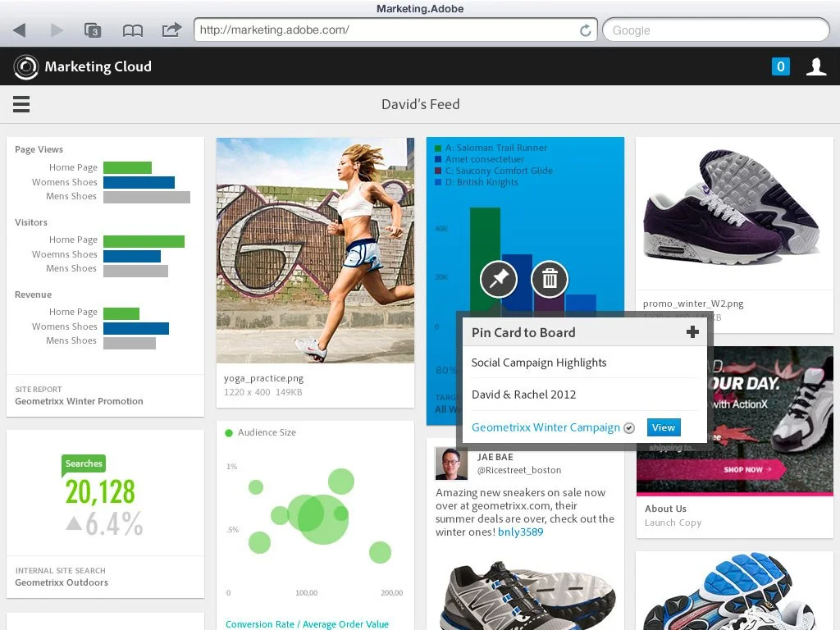Viewport: 840px width, 630px height.
Task: Click the green Home Page bar under Page Views
Action: tap(127, 167)
